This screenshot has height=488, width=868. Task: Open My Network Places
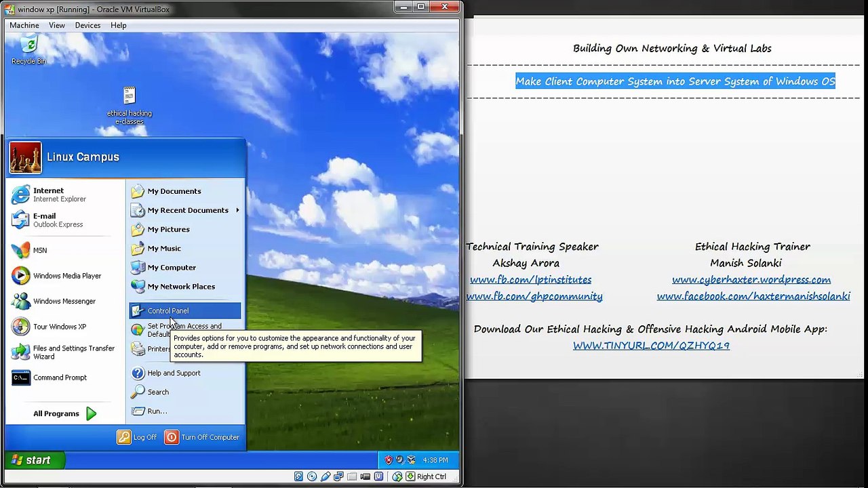(184, 286)
